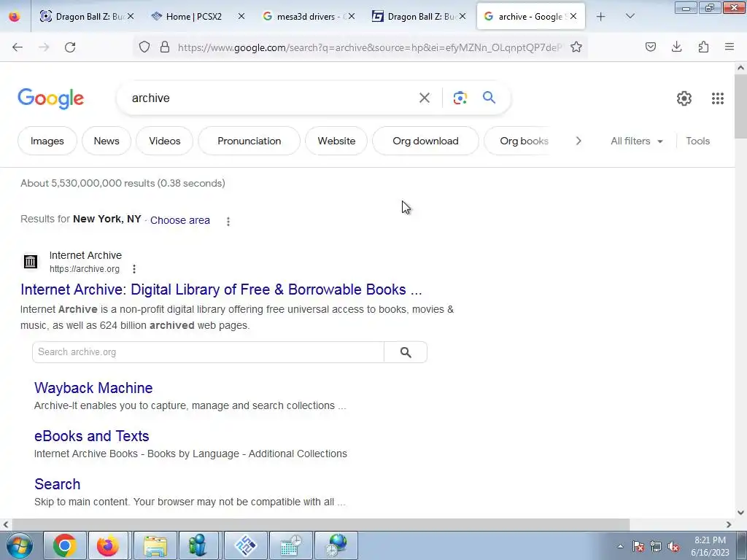The image size is (747, 560).
Task: Open the Action Center flag tray icon
Action: [638, 547]
